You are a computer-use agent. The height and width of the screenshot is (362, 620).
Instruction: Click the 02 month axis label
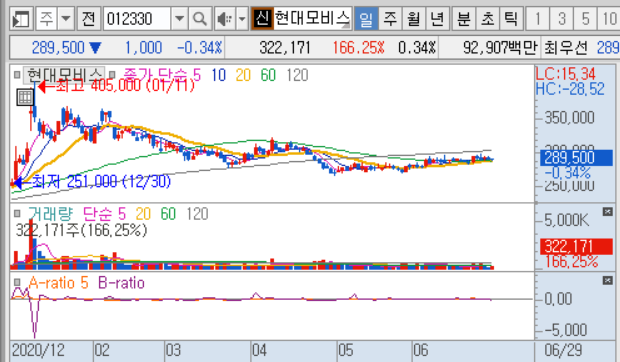102,350
